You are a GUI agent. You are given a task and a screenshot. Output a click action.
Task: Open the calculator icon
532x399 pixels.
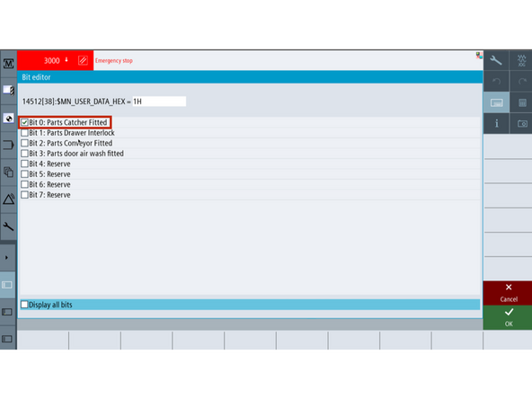click(x=522, y=102)
